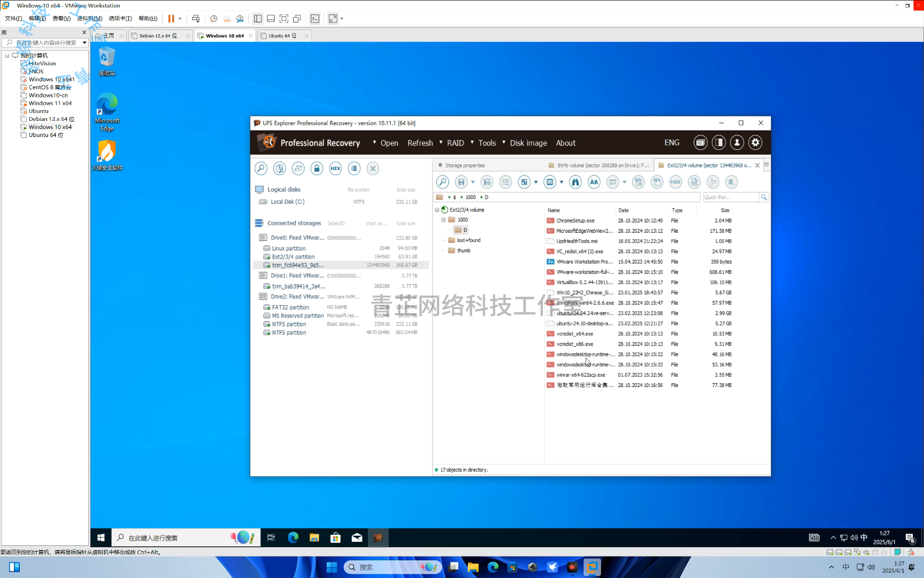Open dropdown arrow next to save icon
This screenshot has height=578, width=924.
473,182
